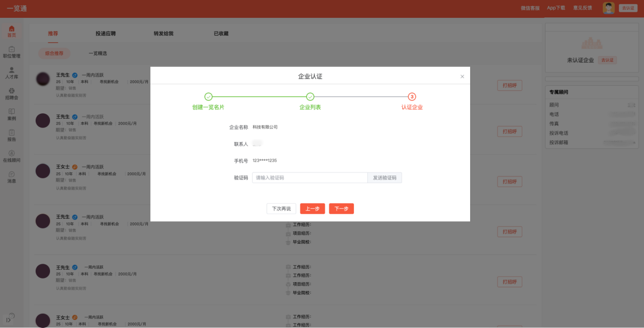Go back with 上一步 button

(313, 209)
